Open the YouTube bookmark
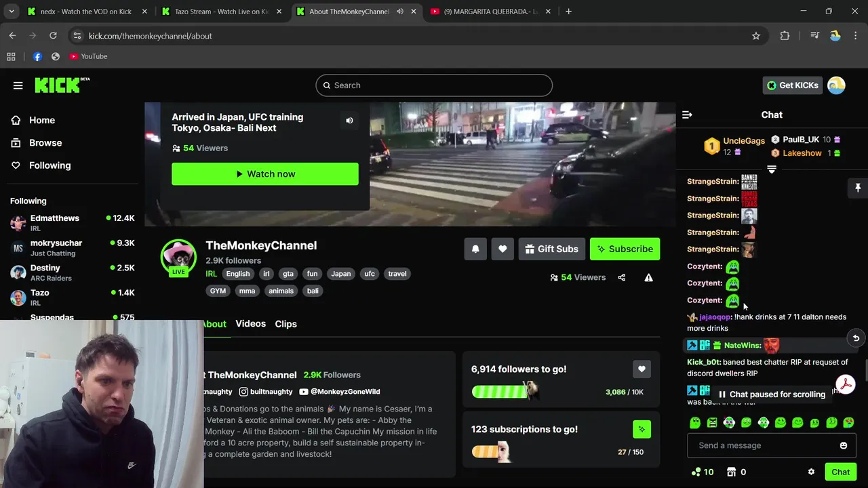Screen dimensions: 868x488 [88, 56]
